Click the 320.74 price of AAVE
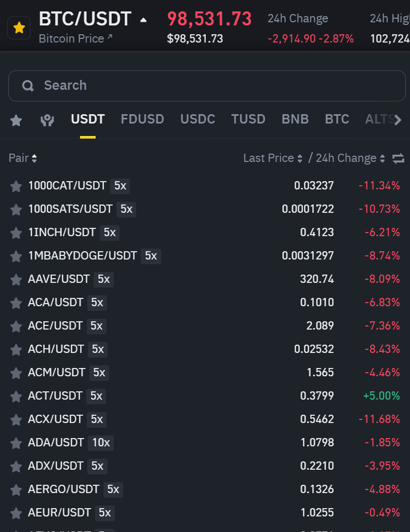This screenshot has width=410, height=532. (317, 279)
